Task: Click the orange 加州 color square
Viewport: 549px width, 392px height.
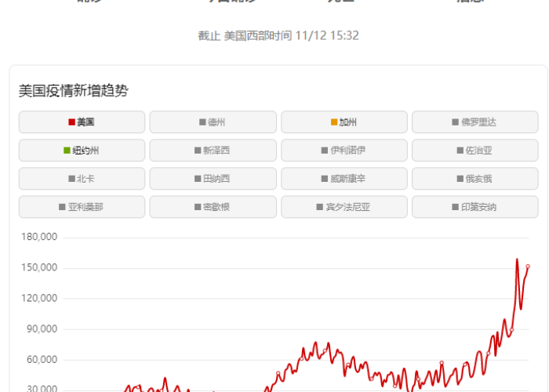Action: click(x=334, y=122)
